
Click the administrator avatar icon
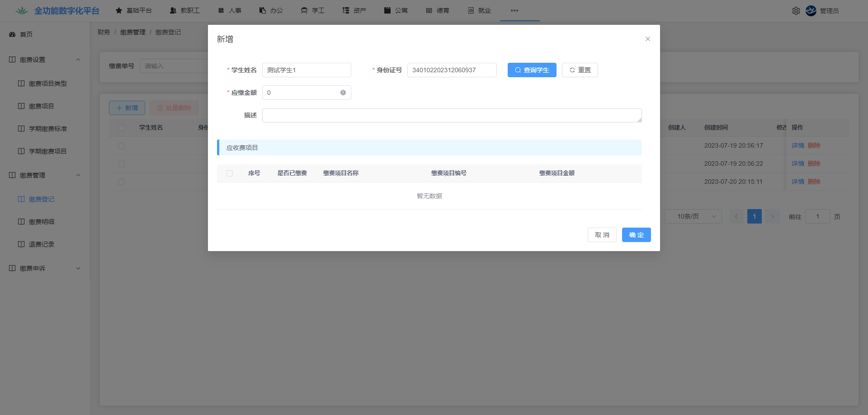coord(811,11)
